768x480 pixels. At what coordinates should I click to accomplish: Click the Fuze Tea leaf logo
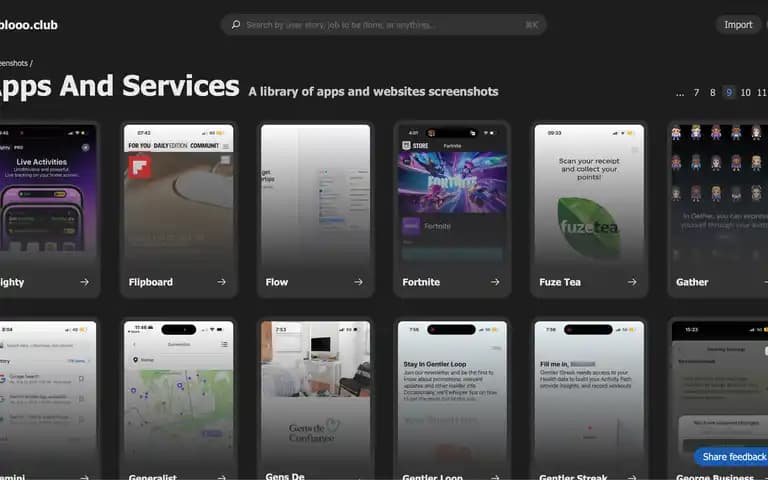[589, 227]
